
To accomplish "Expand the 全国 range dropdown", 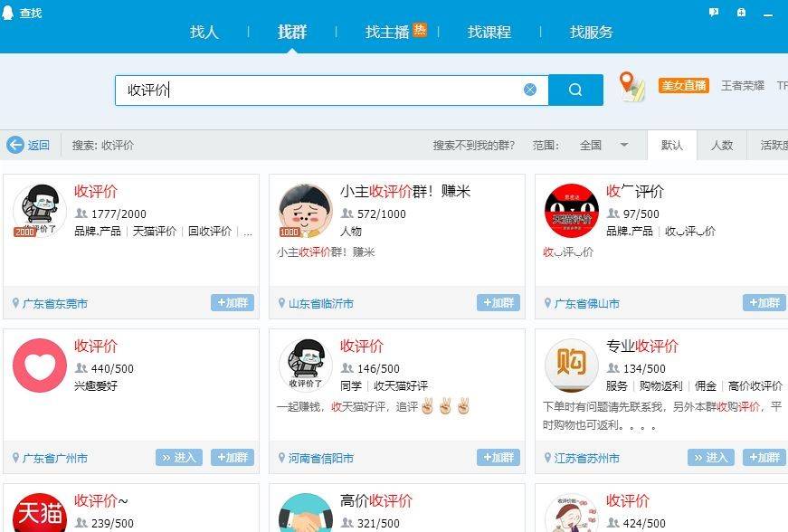I will (x=623, y=145).
